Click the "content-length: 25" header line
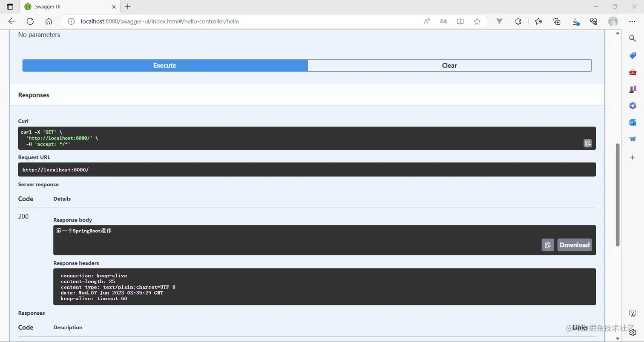Viewport: 644px width, 342px height. point(88,282)
